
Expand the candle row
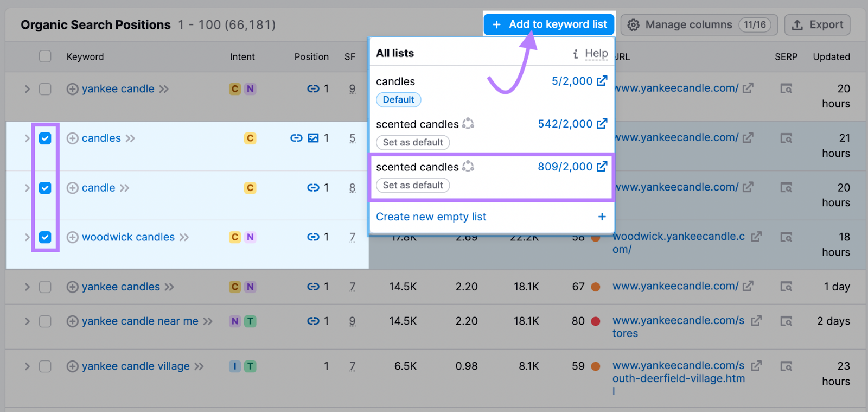(27, 188)
